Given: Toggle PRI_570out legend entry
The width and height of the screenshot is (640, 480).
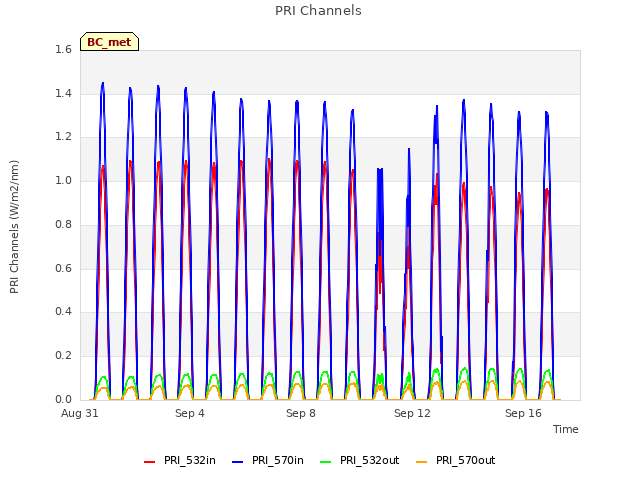Looking at the screenshot, I should (x=456, y=460).
